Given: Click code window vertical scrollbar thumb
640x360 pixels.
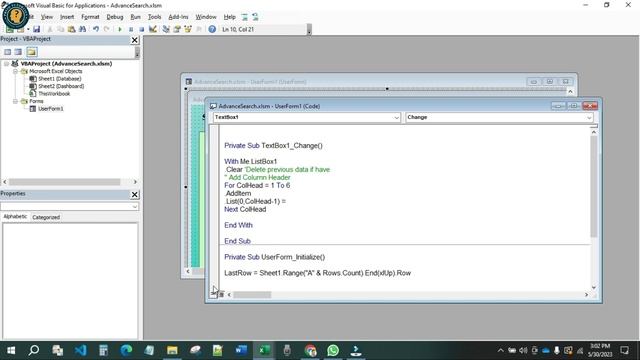Looking at the screenshot, I should point(593,187).
